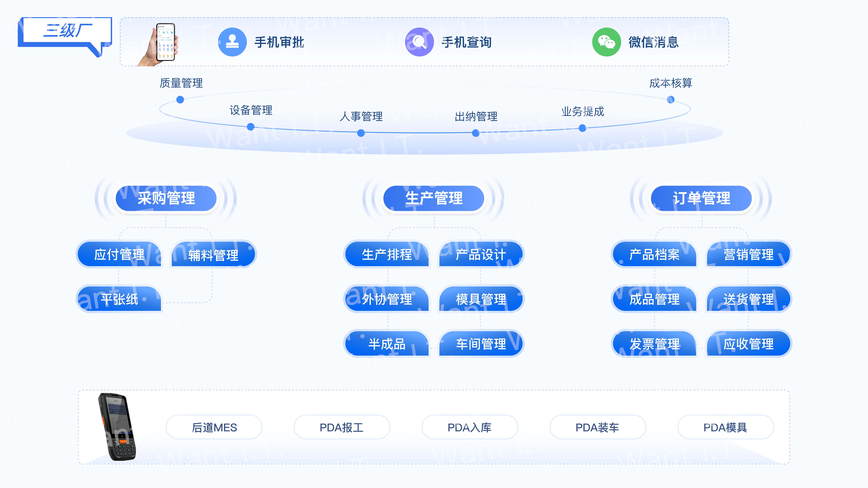Select the 成本核算 node dot

point(671,100)
